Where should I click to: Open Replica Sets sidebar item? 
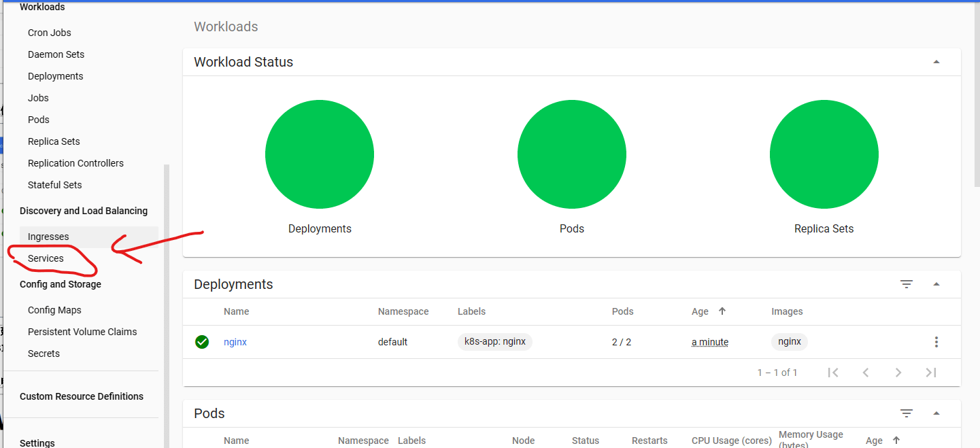click(54, 141)
